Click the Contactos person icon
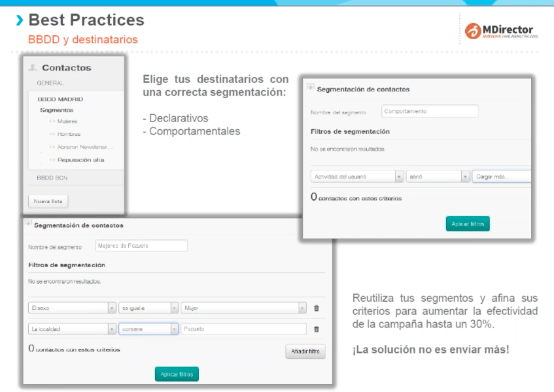554x392 pixels. click(x=33, y=67)
